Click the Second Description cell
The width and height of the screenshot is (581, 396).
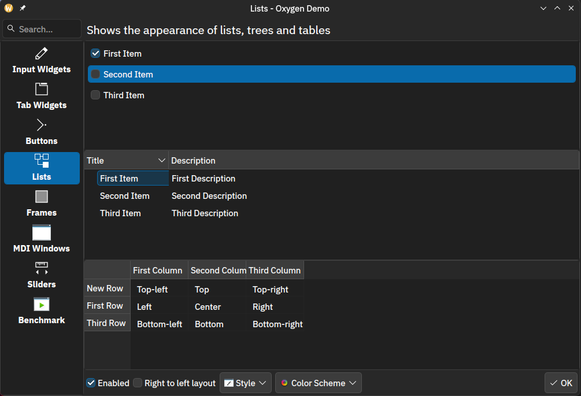click(x=209, y=196)
